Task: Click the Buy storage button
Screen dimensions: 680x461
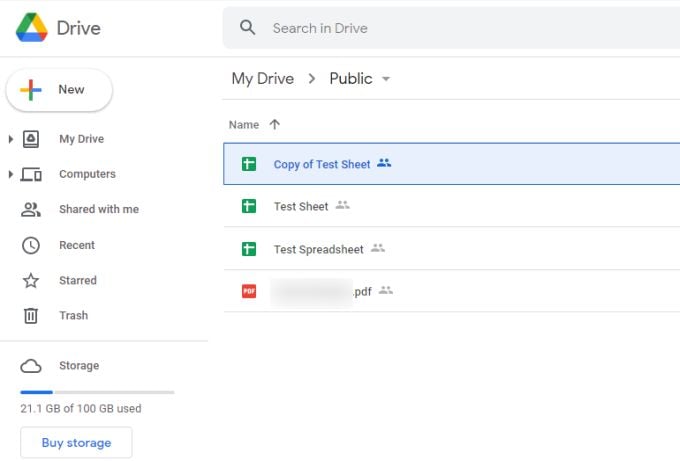Action: 76,442
